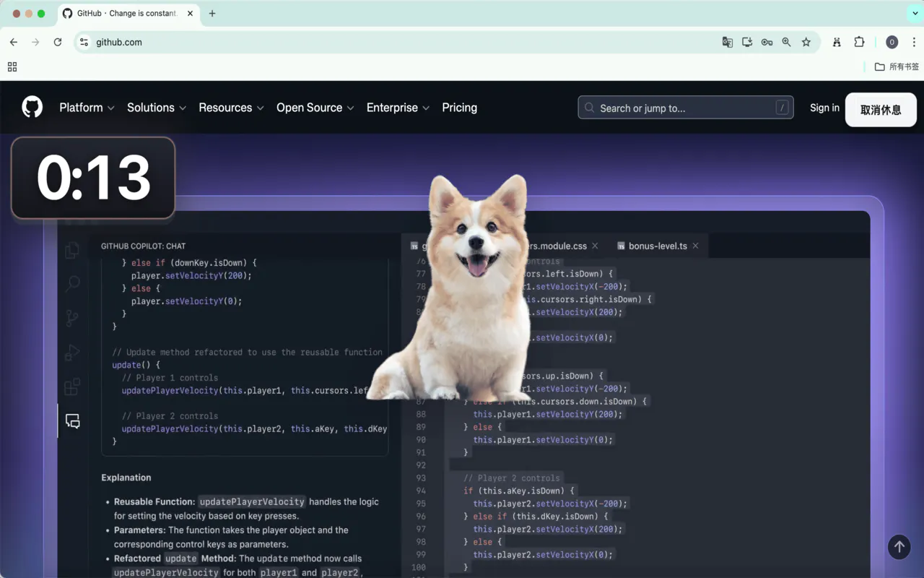Click the 取消休息 button
The width and height of the screenshot is (924, 578).
coord(881,110)
